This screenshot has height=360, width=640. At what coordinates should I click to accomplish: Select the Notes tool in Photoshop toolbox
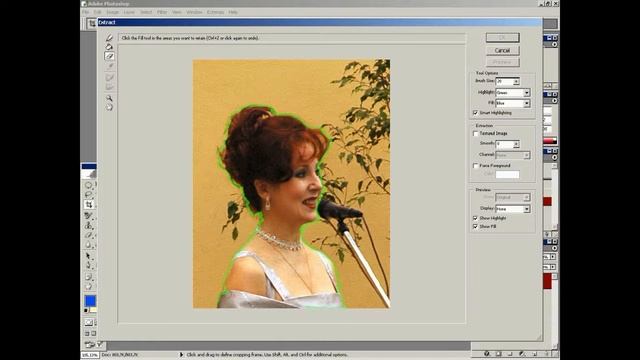[89, 277]
